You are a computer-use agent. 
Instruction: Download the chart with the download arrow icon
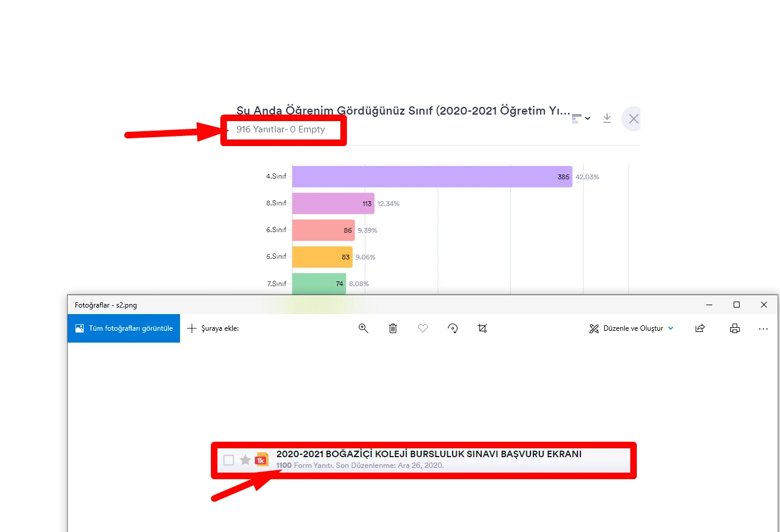click(607, 118)
